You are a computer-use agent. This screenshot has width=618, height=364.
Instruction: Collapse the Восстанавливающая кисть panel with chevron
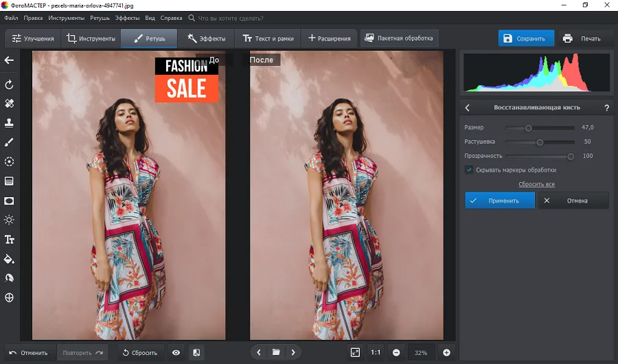468,108
